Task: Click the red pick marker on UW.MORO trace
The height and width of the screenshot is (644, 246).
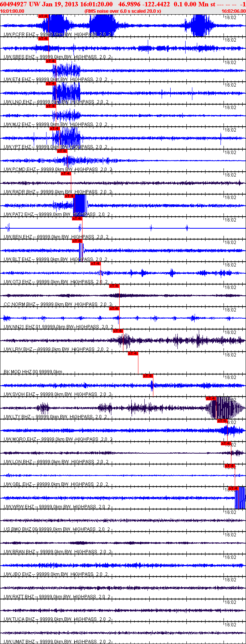Action: [x=222, y=421]
